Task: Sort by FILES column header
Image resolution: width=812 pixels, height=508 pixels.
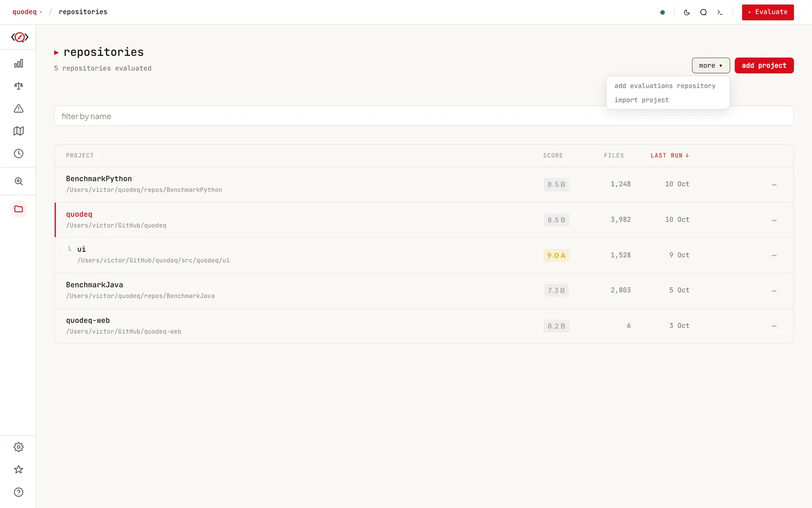Action: pyautogui.click(x=614, y=155)
